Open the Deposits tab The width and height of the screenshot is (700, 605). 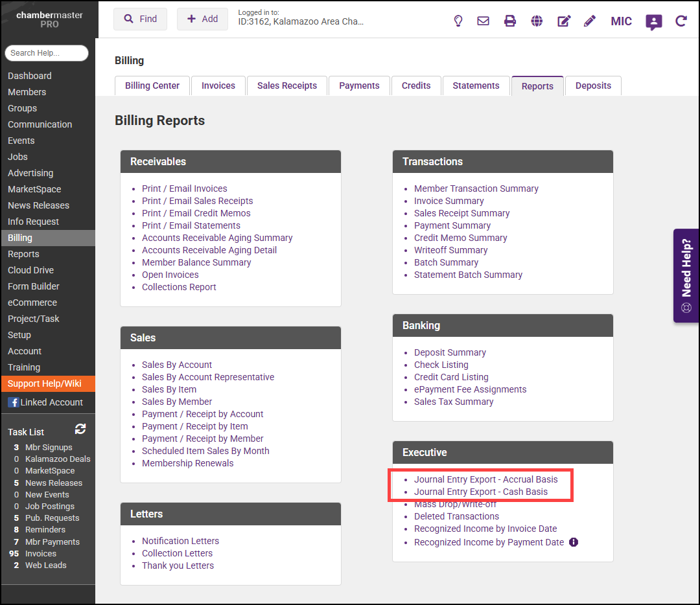pyautogui.click(x=593, y=86)
